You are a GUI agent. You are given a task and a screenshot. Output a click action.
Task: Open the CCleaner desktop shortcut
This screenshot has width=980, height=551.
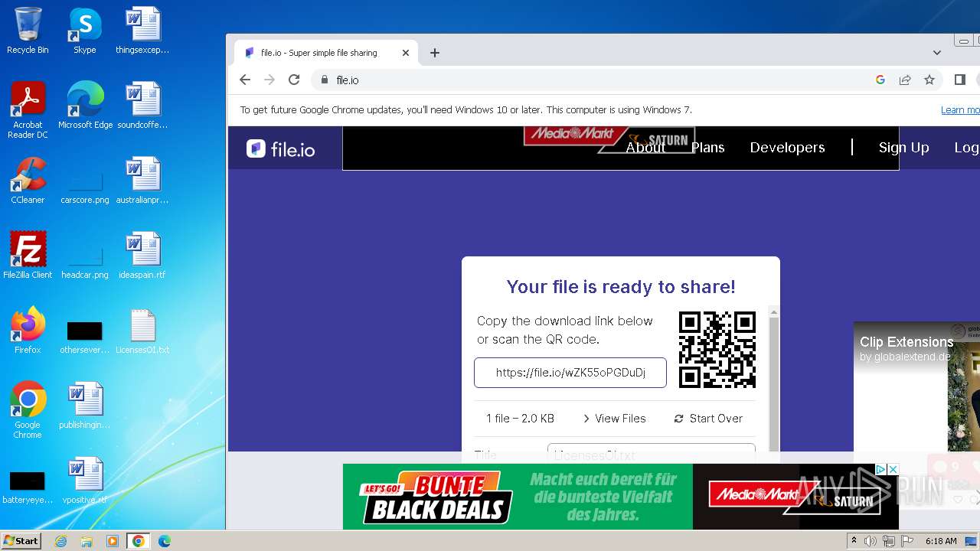(x=28, y=181)
